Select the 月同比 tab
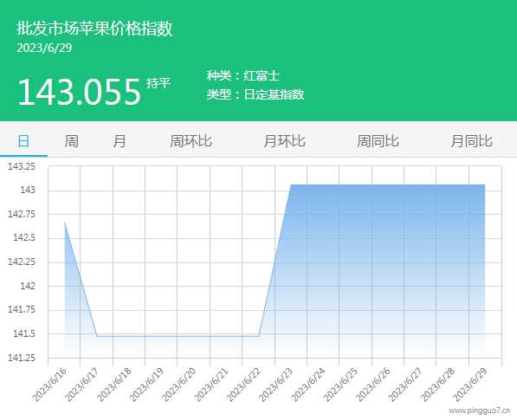517x420 pixels. pos(471,141)
